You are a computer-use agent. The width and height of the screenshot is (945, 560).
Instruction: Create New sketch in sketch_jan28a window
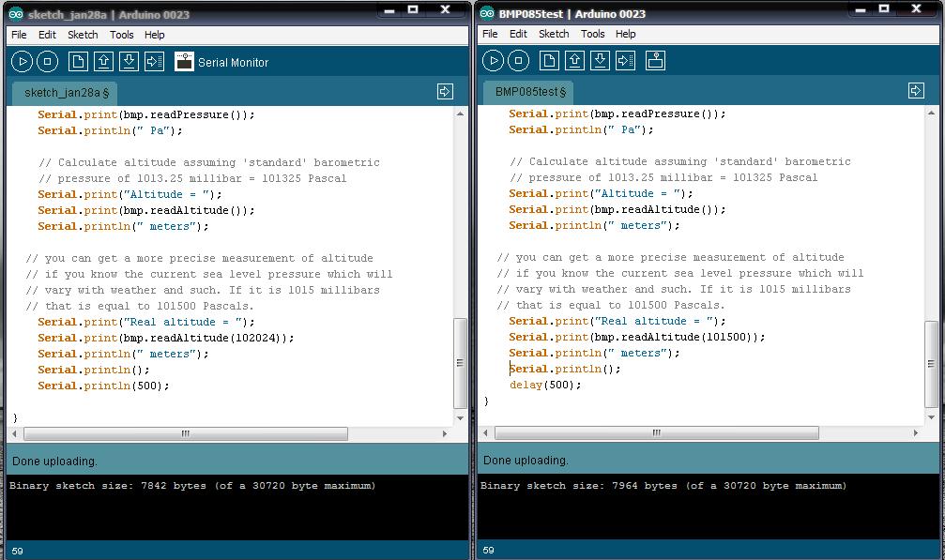tap(78, 61)
